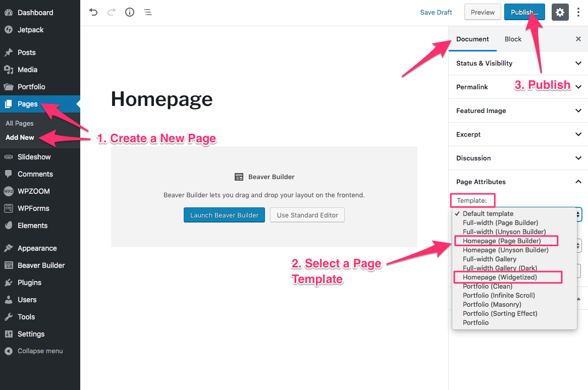Choose Full-width (Page Builder) template
This screenshot has height=390, width=588.
(514, 223)
